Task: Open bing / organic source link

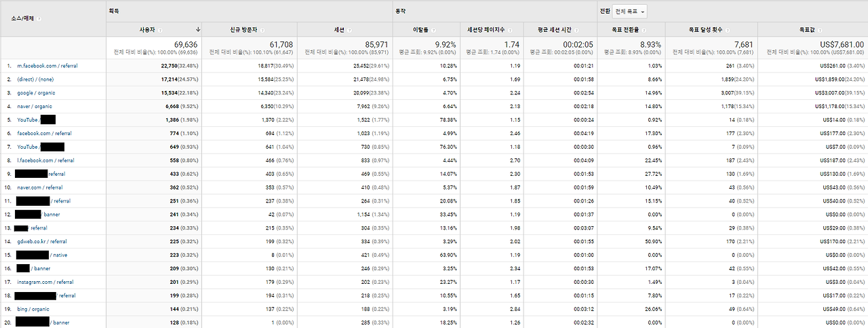Action: pyautogui.click(x=33, y=309)
